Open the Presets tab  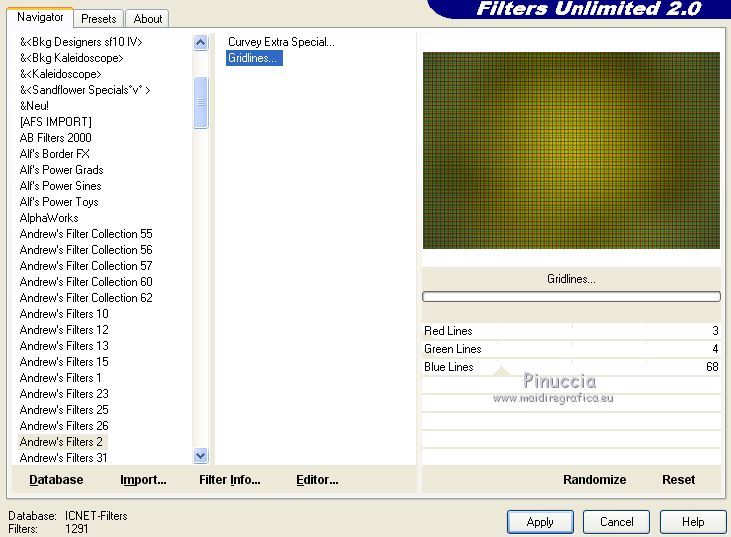[98, 19]
